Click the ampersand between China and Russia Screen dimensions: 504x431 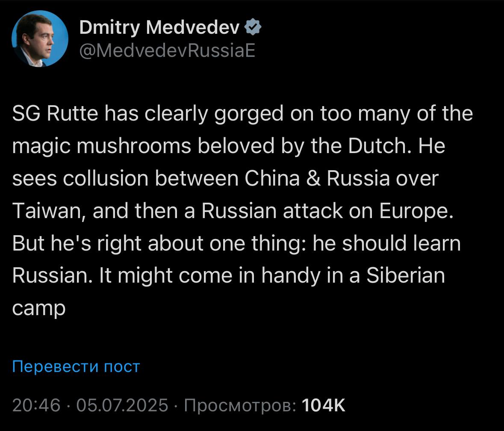click(313, 178)
